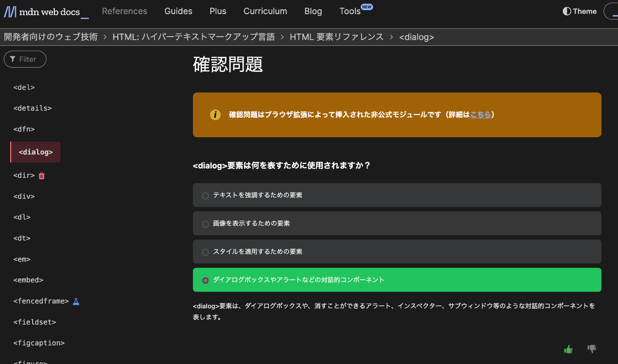This screenshot has width=618, height=364.
Task: Open the <dfn> sidebar entry
Action: pyautogui.click(x=24, y=129)
